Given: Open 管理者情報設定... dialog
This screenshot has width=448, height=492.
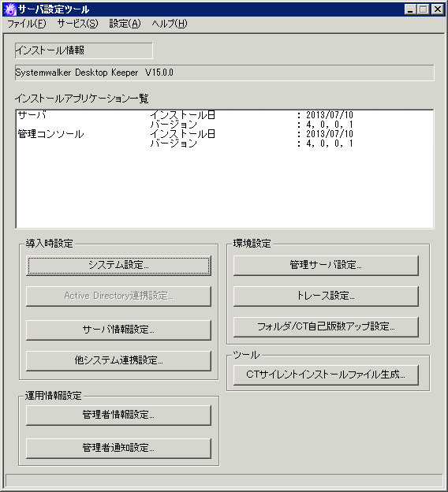Looking at the screenshot, I should (118, 416).
